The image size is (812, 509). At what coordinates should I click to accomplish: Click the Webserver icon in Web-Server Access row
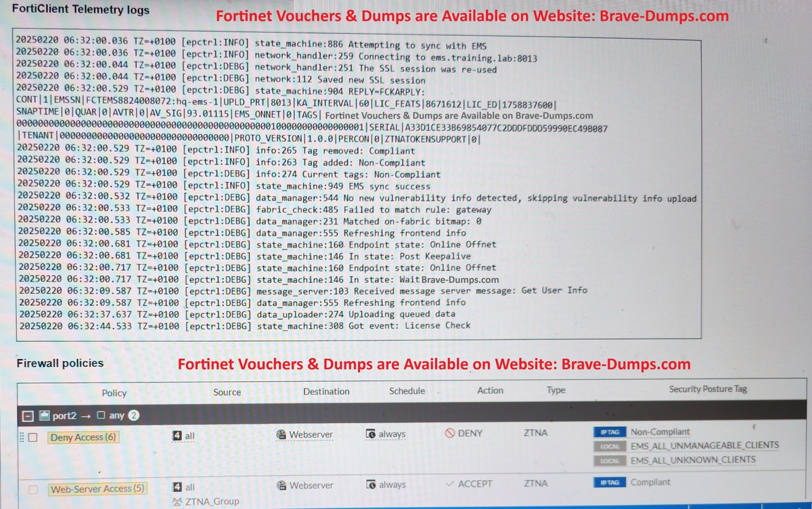pos(281,485)
